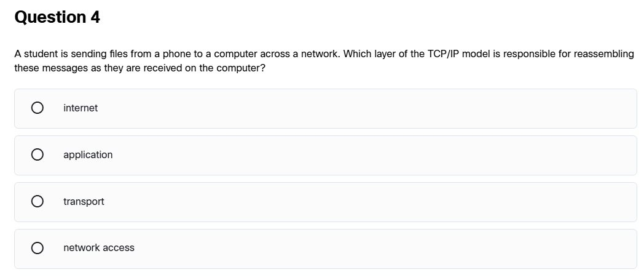Screen dimensions: 644x280
Task: Click the first line of question text
Action: pyautogui.click(x=324, y=54)
